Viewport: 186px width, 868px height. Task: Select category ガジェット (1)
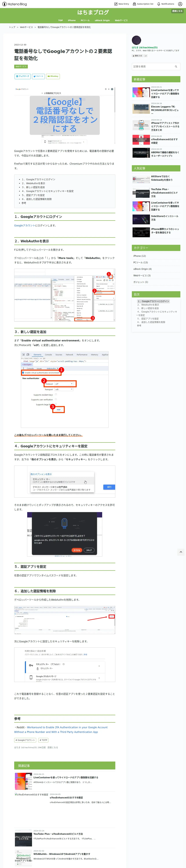[141, 282]
